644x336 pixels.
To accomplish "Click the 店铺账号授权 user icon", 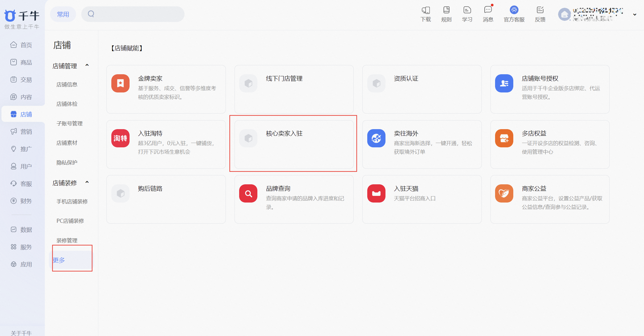I will [x=504, y=83].
